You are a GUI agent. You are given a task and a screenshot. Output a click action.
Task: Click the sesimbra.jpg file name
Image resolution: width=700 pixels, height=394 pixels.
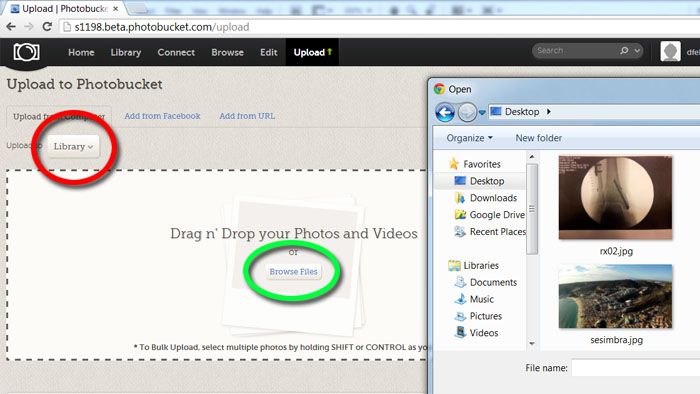[617, 340]
